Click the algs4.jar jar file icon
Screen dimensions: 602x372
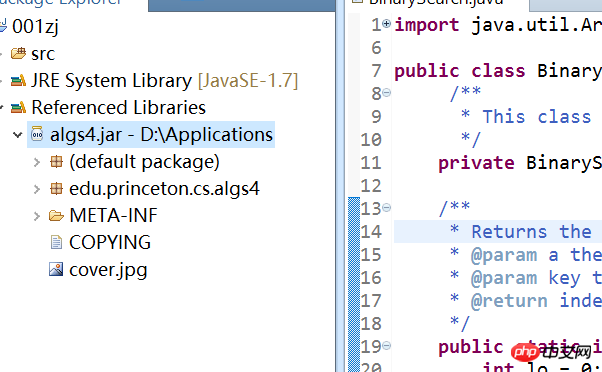(x=37, y=134)
